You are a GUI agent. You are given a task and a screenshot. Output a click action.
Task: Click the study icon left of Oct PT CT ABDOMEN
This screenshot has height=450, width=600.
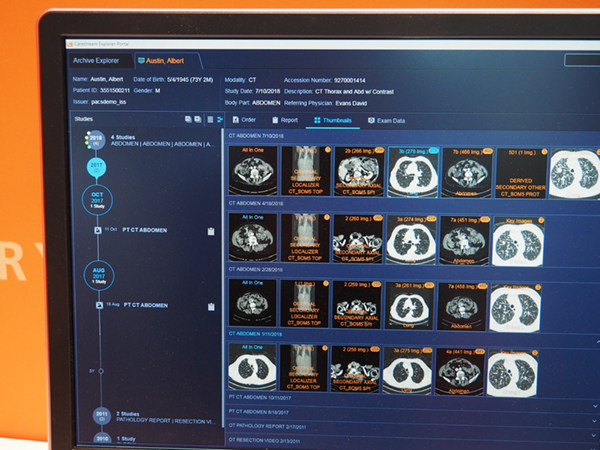[98, 231]
